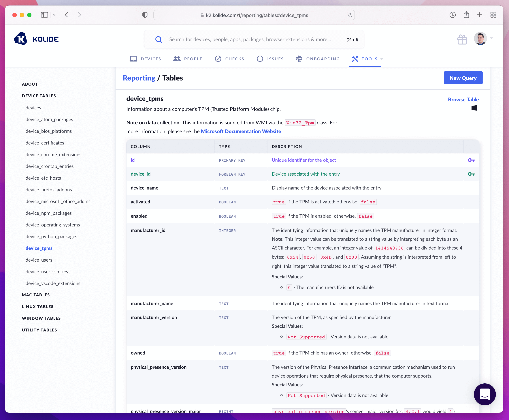The width and height of the screenshot is (509, 420).
Task: Expand the Tools menu dropdown arrow
Action: pos(382,59)
